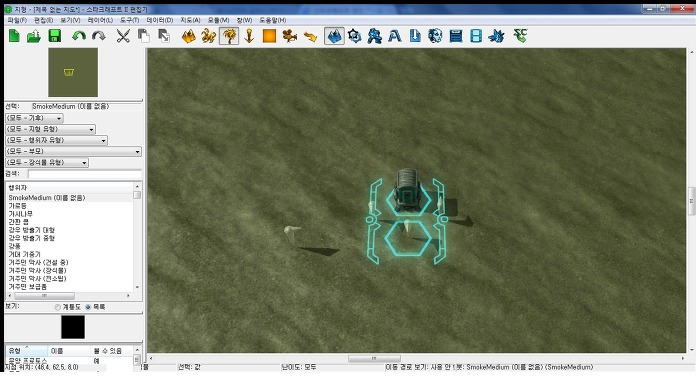Viewport: 700px width, 376px height.
Task: Select the Regions layer orange square icon
Action: (269, 36)
